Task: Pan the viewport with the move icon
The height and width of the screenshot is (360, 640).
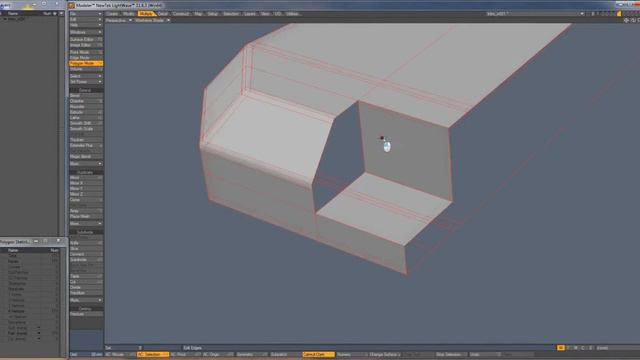Action: [x=626, y=20]
